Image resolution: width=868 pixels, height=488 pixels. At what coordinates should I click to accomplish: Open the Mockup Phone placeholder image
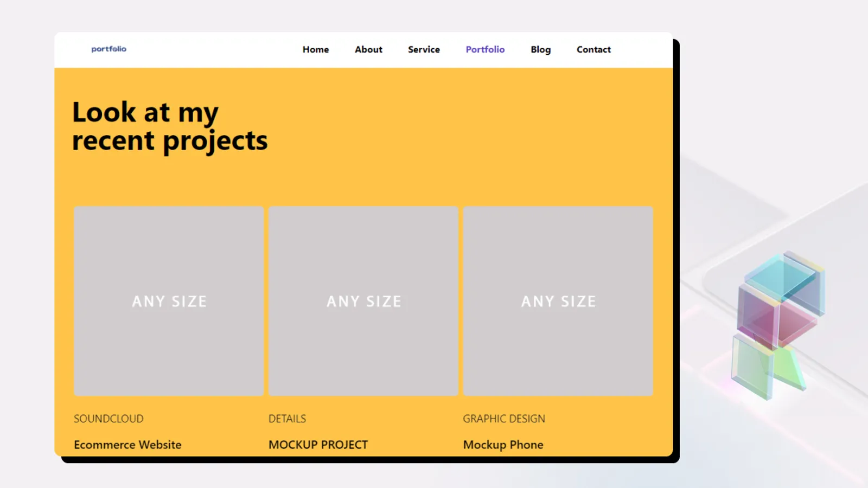(x=558, y=301)
